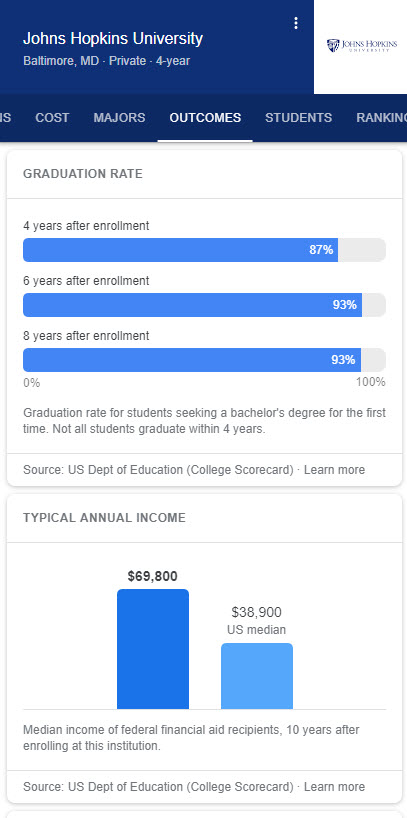Click the 93% eight-year graduation bar
This screenshot has height=818, width=407.
click(x=192, y=360)
